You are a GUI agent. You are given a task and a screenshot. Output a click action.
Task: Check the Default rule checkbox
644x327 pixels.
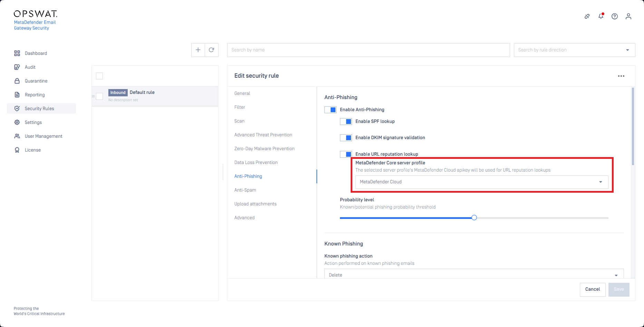pos(99,96)
